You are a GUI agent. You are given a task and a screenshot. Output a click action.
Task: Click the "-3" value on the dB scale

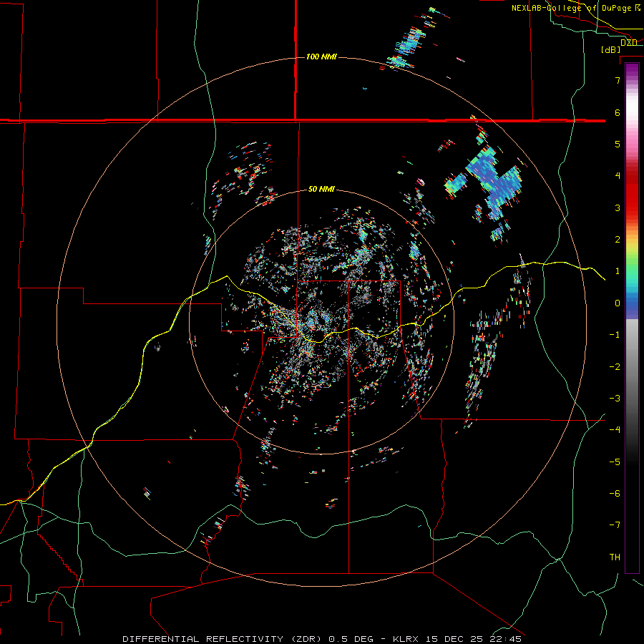(x=615, y=399)
